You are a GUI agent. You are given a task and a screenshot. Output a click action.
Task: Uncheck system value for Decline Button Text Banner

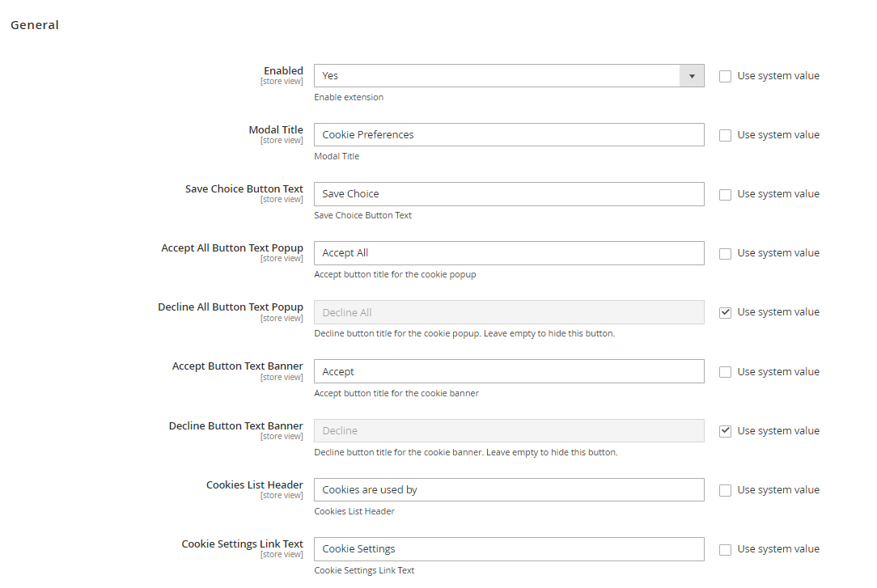click(x=725, y=431)
